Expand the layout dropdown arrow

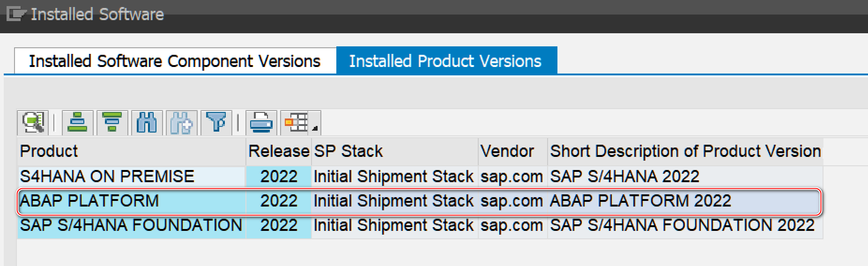pos(315,128)
